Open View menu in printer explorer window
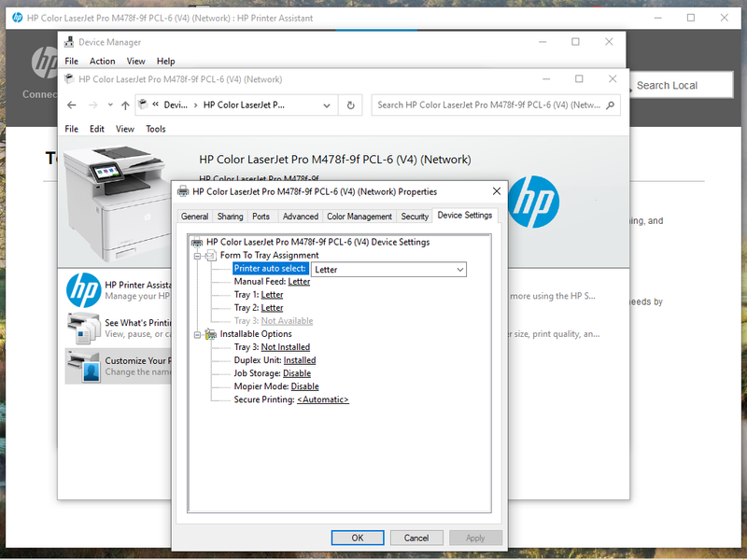The image size is (747, 560). [x=125, y=129]
